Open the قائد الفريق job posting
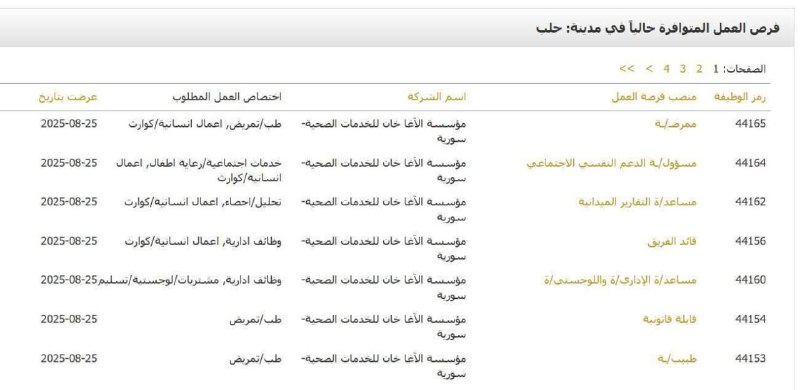Screen dimensions: 800x390 (x=672, y=241)
